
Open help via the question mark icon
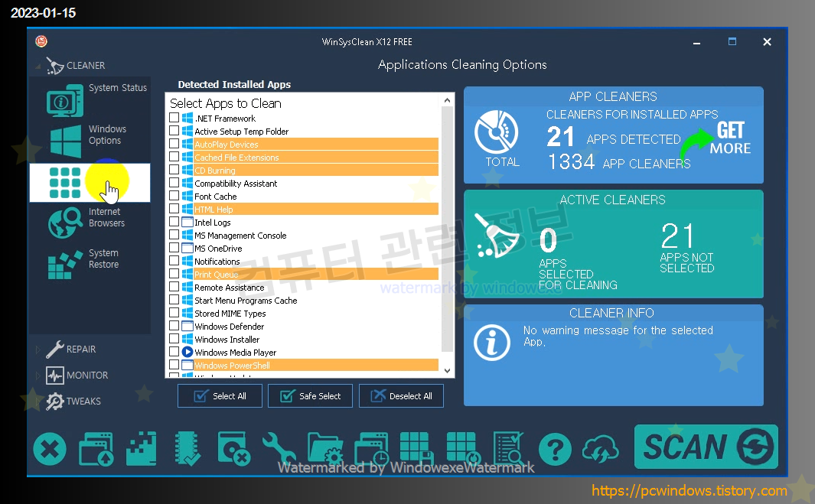555,450
